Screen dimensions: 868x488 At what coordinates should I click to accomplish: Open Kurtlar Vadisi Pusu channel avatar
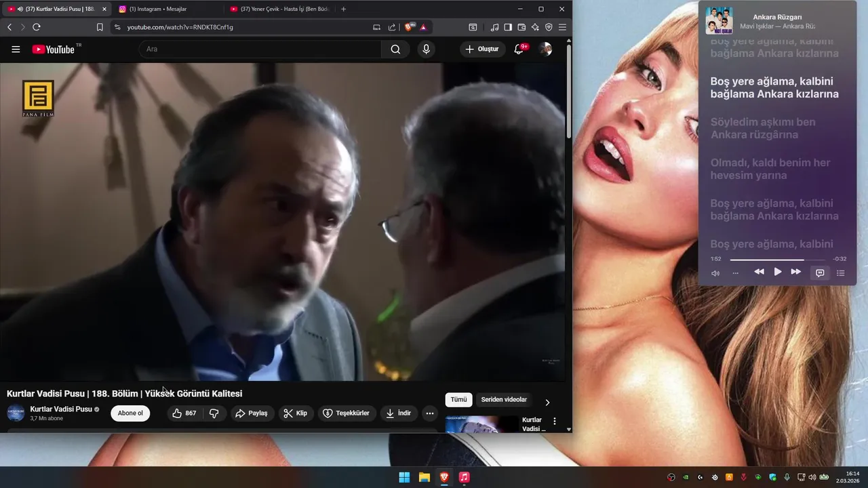(16, 413)
